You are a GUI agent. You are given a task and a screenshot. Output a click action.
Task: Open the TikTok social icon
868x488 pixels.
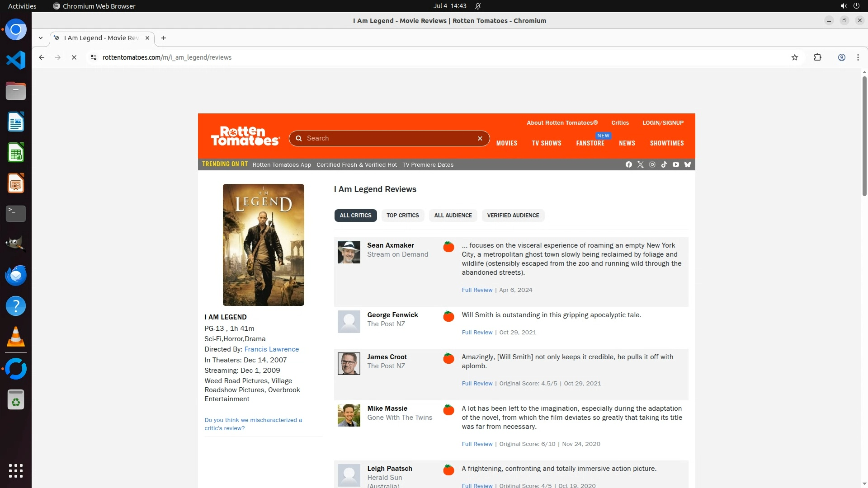[x=664, y=164]
